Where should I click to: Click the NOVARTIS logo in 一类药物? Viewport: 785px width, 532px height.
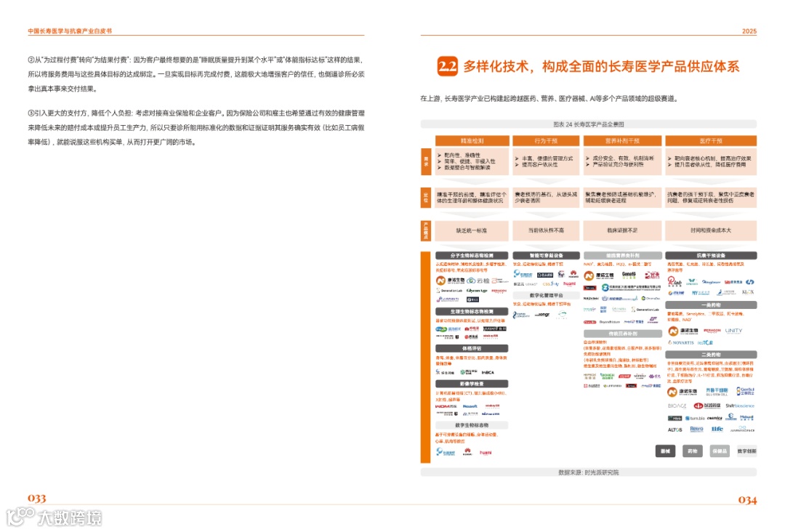tap(682, 342)
